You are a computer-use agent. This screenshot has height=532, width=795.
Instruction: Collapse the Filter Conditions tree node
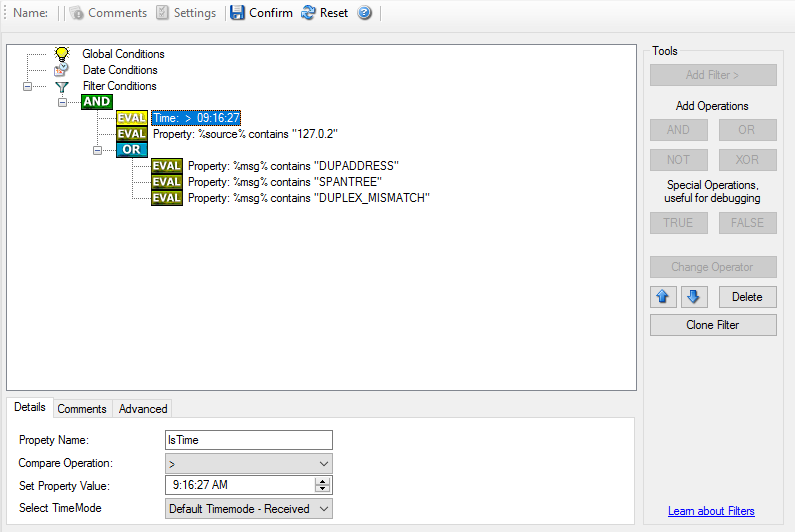point(28,87)
